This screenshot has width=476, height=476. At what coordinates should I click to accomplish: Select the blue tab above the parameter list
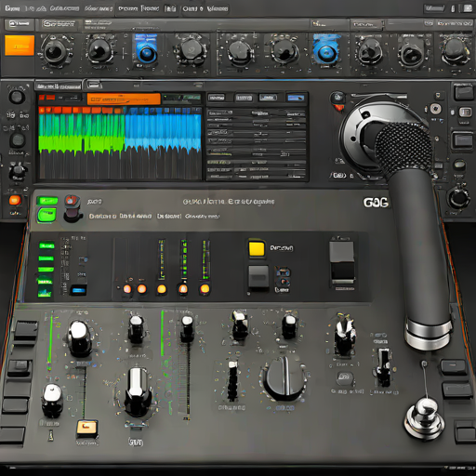tap(296, 98)
